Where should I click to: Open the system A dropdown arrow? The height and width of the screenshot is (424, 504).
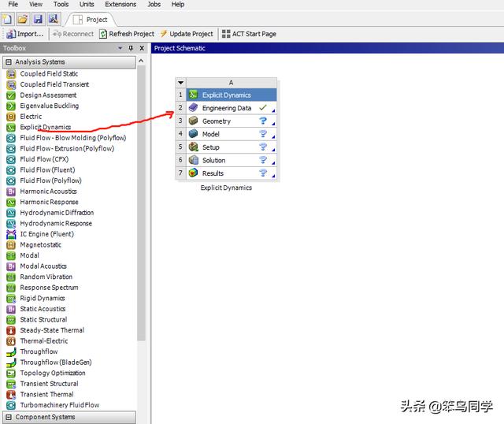(x=181, y=83)
